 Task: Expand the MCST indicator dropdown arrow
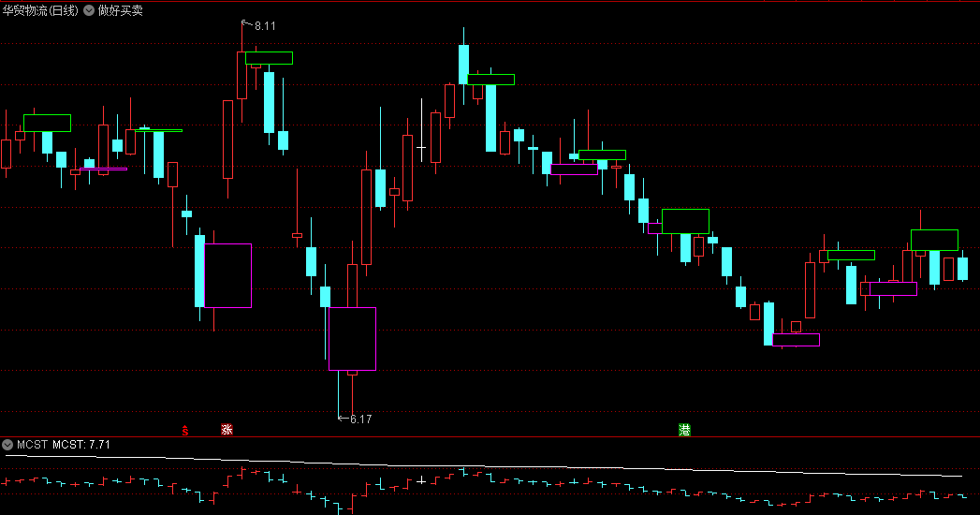coord(7,445)
